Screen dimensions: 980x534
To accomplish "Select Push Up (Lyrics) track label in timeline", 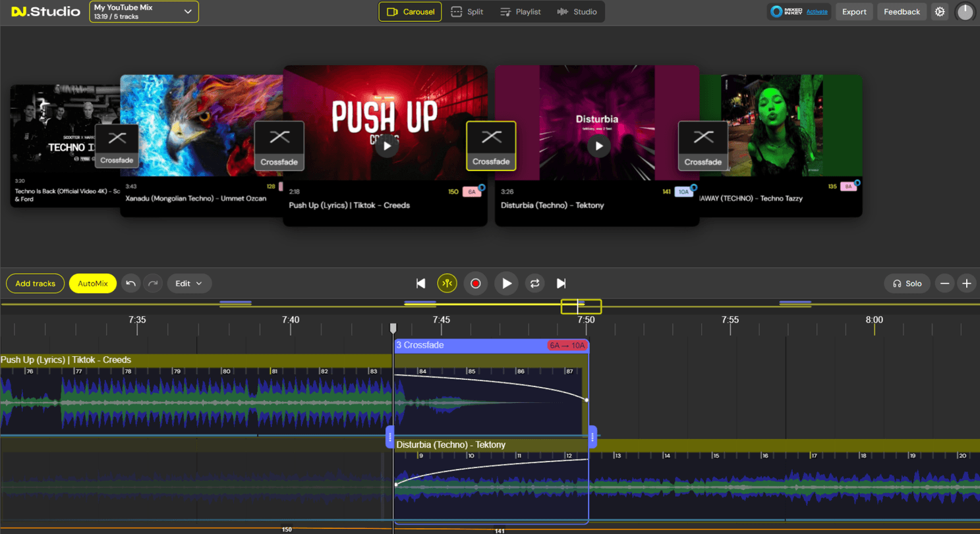I will [66, 360].
